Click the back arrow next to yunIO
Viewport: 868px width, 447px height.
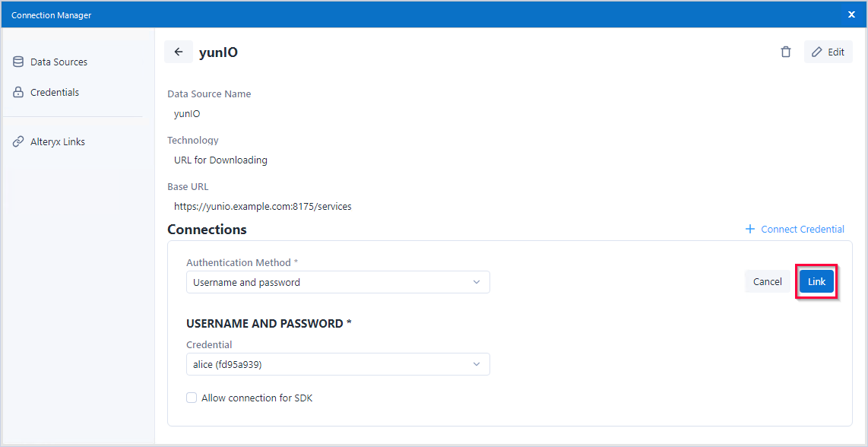(x=179, y=52)
